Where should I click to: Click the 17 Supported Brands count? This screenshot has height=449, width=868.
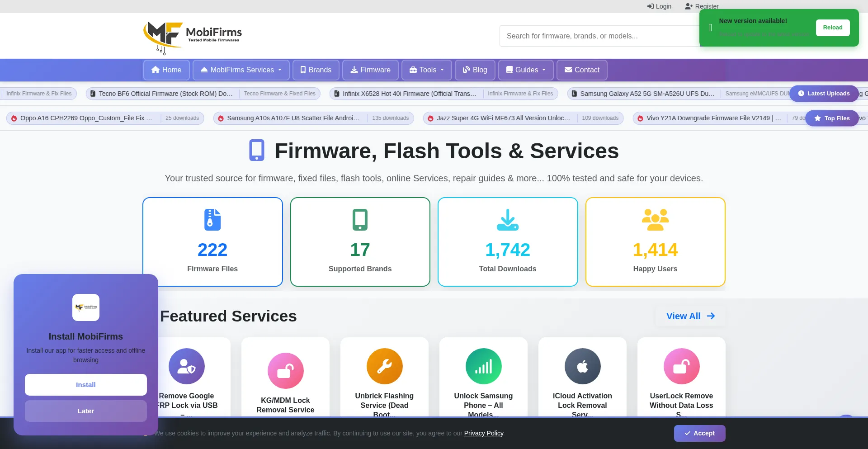coord(360,250)
